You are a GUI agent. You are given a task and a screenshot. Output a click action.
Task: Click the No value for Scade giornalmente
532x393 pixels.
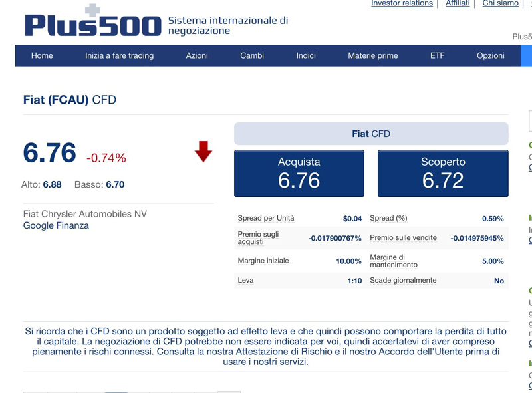[499, 281]
